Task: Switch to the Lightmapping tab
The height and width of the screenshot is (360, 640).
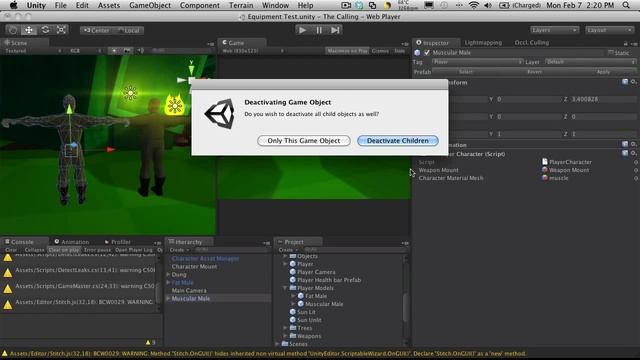Action: pyautogui.click(x=483, y=42)
